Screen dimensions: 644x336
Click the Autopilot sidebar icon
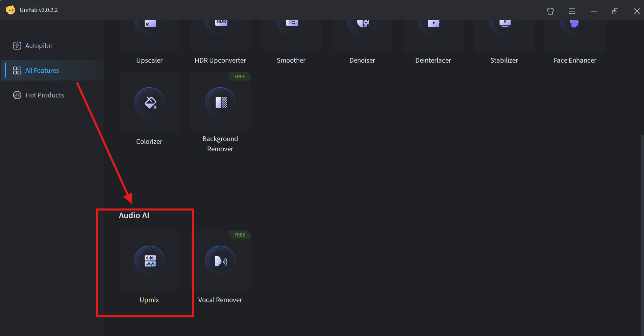tap(17, 46)
